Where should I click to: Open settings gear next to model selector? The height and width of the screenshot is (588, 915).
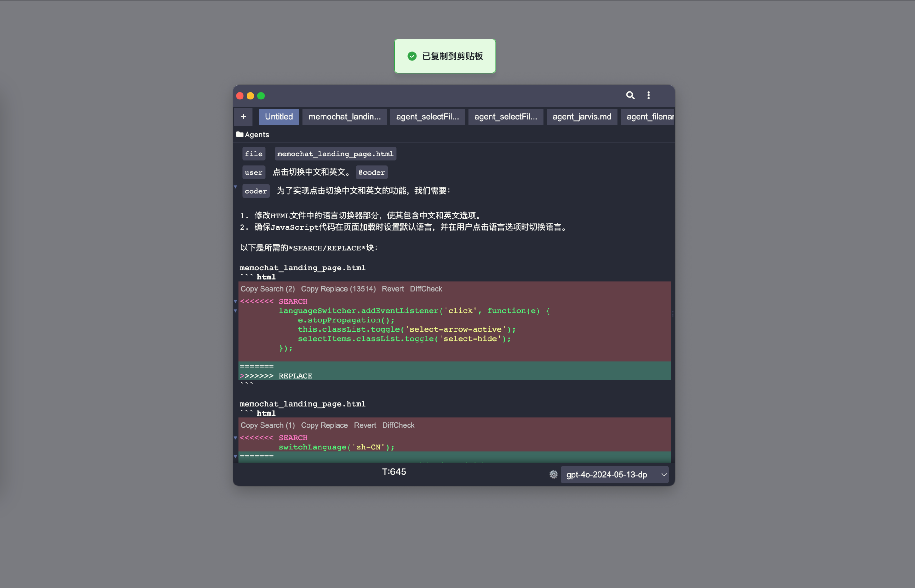pos(553,474)
